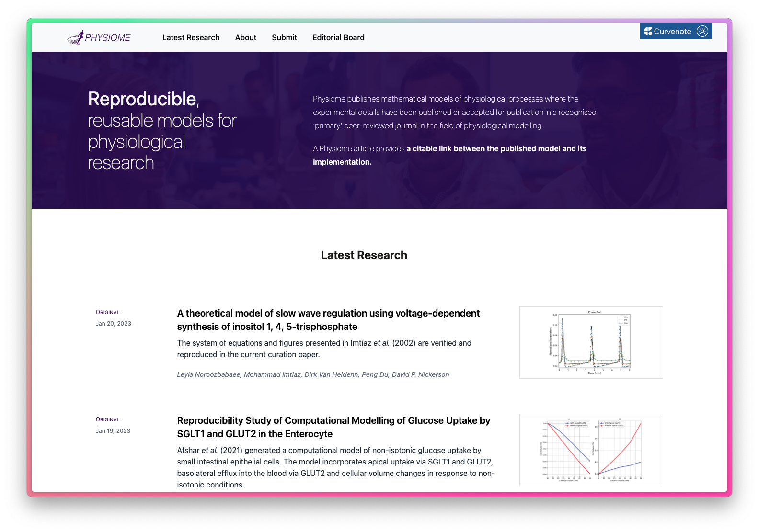Open the Glucose Uptake reproducibility study title
This screenshot has width=759, height=532.
pos(333,427)
